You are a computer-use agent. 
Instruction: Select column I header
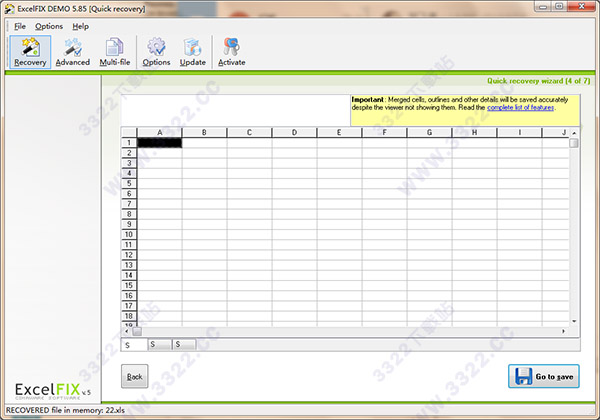click(520, 132)
